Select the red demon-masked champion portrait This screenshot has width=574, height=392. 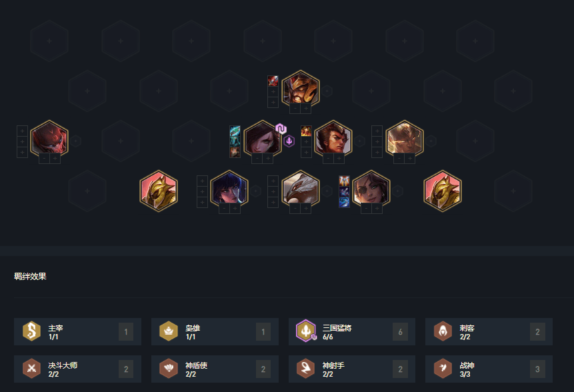pyautogui.click(x=49, y=139)
